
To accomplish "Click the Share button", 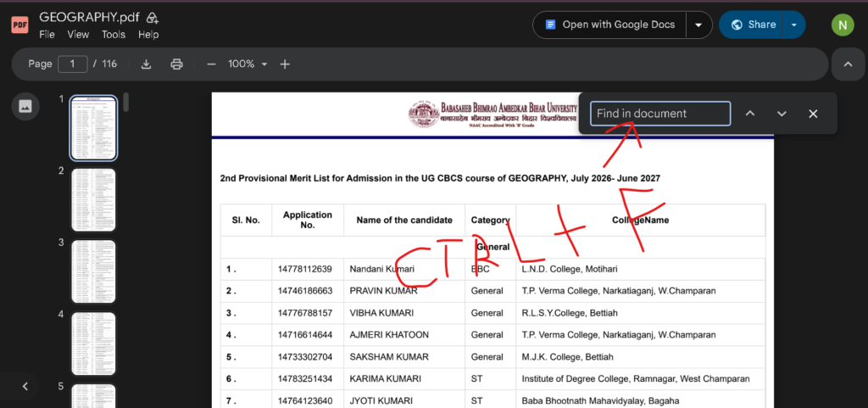I will point(751,25).
